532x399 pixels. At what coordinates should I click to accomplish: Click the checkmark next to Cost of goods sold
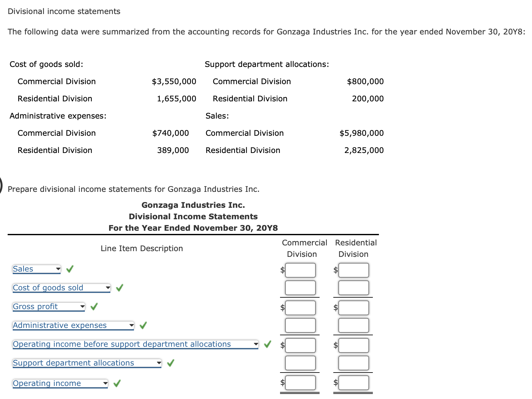click(120, 288)
